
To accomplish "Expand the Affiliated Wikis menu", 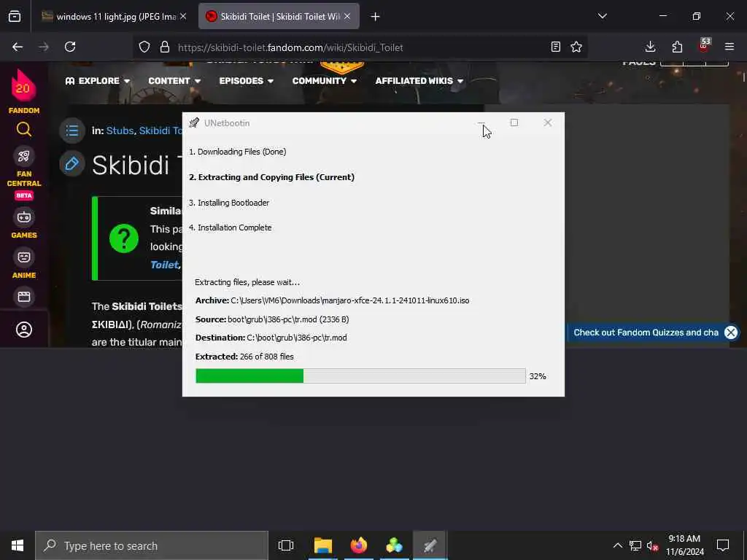I will click(419, 81).
